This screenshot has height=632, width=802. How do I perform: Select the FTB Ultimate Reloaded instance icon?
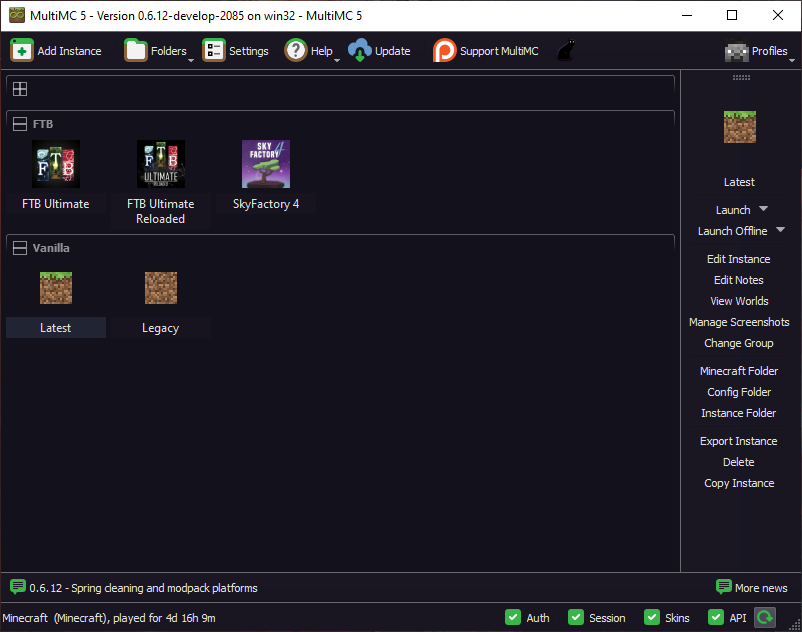161,164
